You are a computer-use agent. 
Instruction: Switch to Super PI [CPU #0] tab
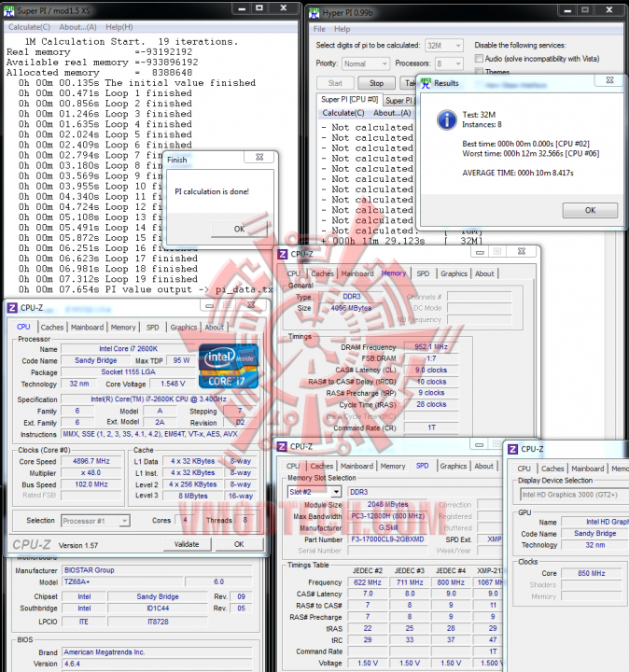349,100
